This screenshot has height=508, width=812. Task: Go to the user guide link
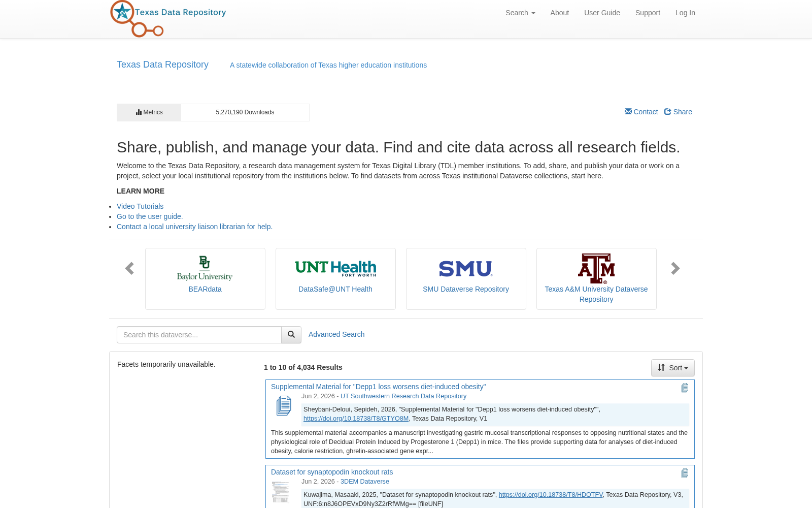[150, 216]
